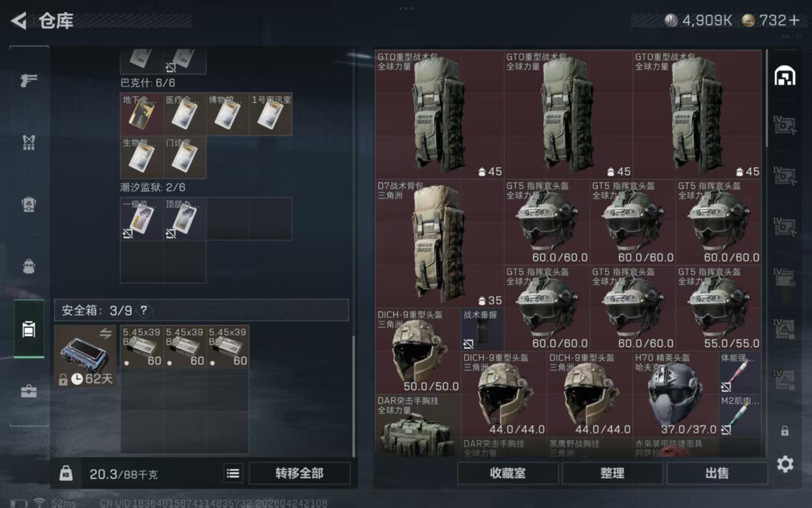Click the stash vertical scrollbar
This screenshot has height=508, width=812.
(767, 99)
